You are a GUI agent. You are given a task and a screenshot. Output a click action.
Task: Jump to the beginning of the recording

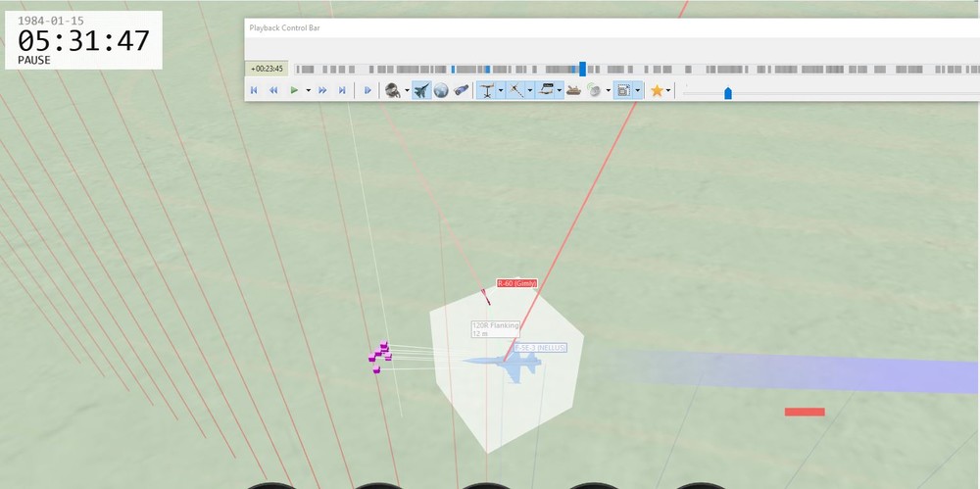click(x=254, y=91)
